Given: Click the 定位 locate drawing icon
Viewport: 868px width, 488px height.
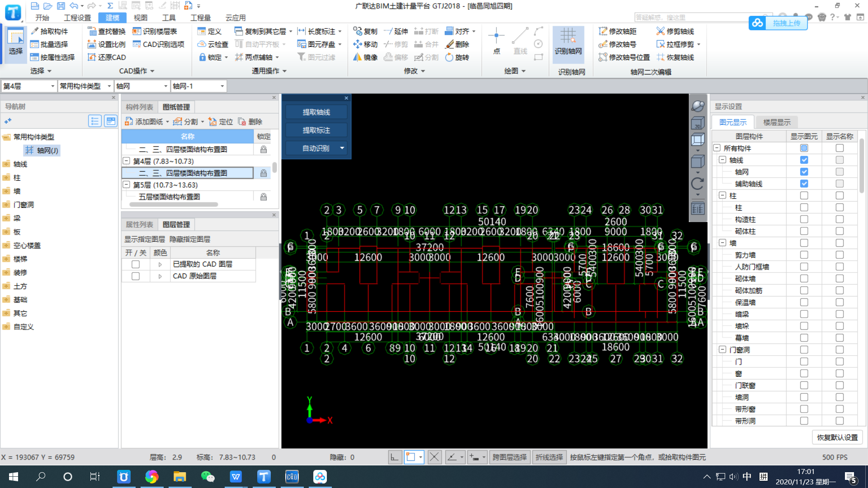Looking at the screenshot, I should coord(221,122).
